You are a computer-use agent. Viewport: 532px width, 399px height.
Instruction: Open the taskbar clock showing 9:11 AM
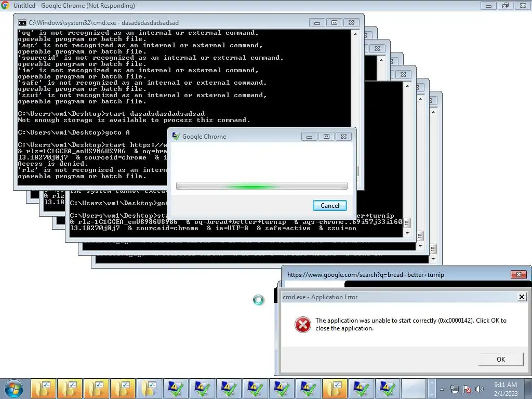tap(506, 389)
